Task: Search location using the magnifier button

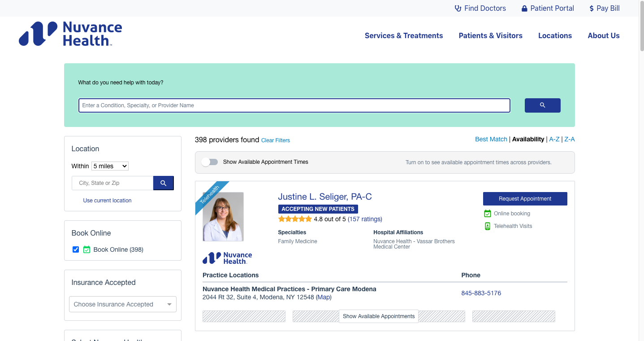Action: [x=164, y=183]
